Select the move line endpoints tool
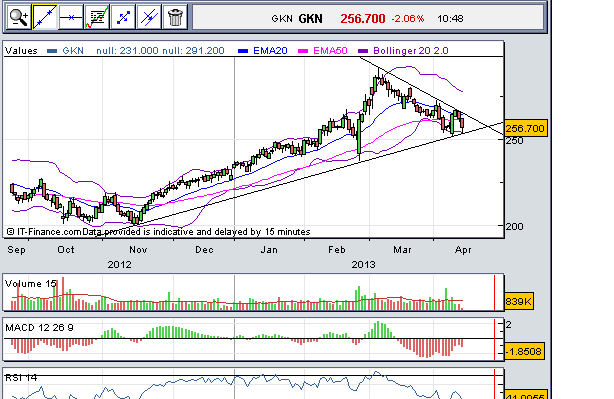Screen dimensions: 614x399 point(123,17)
